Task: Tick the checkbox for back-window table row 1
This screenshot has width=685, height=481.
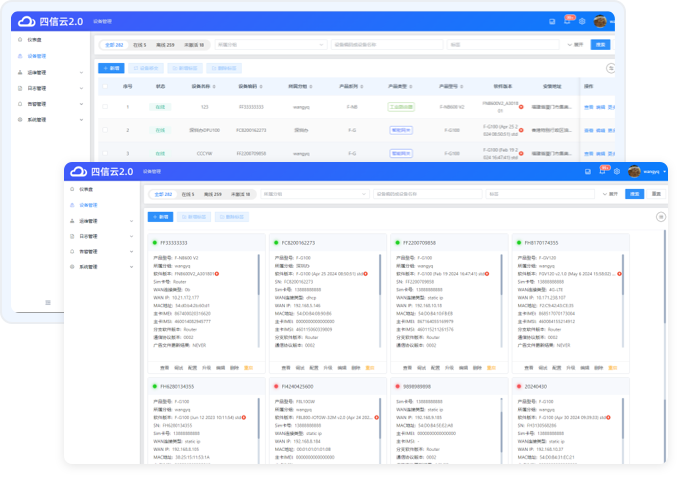Action: (x=105, y=107)
